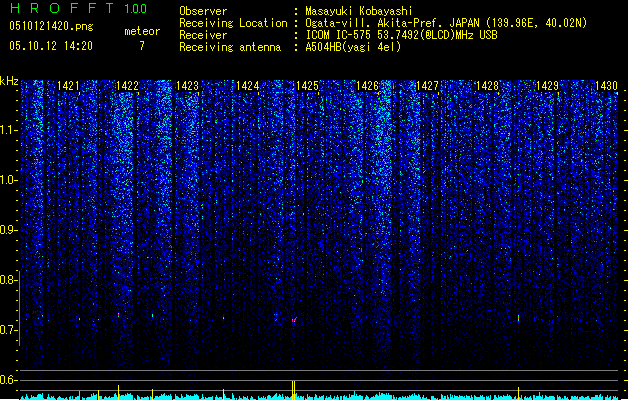The height and width of the screenshot is (400, 629).
Task: Click the 0.8 kHz frequency tick label
Action: pyautogui.click(x=8, y=280)
